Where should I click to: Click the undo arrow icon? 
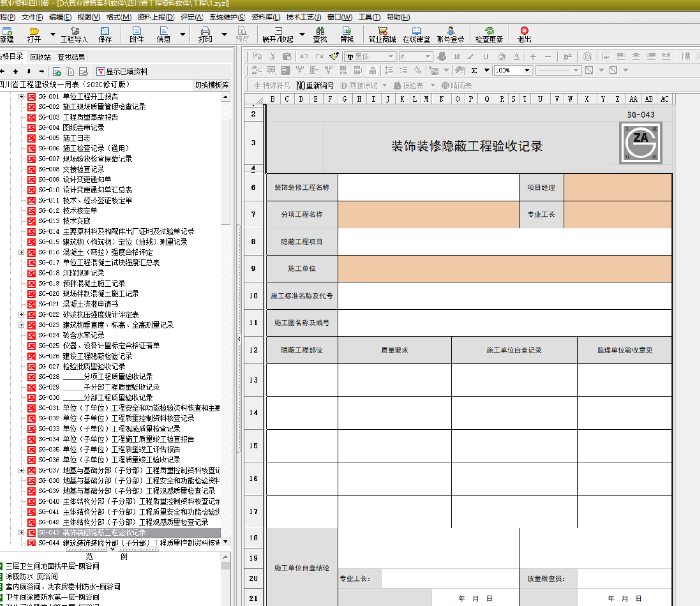click(304, 56)
